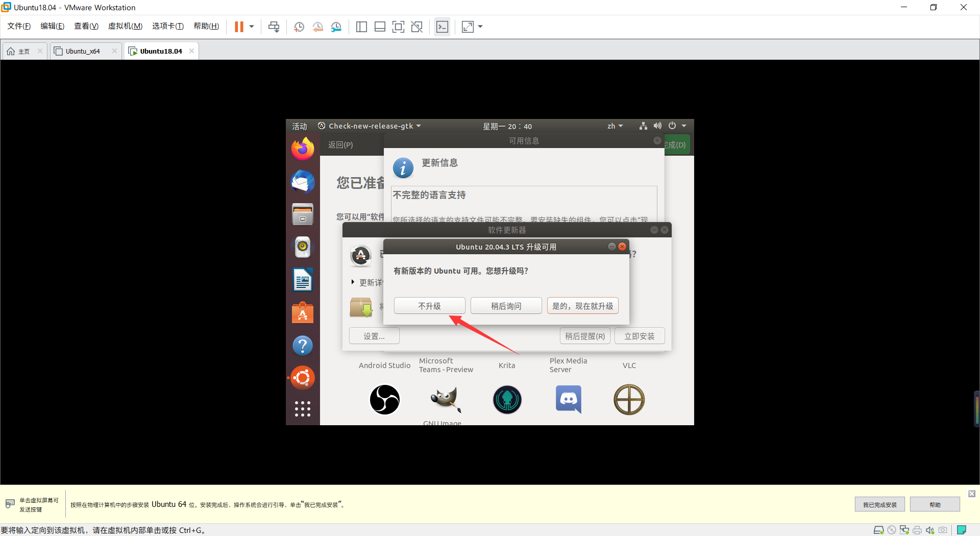This screenshot has height=536, width=980.
Task: Open the pause button power options dropdown
Action: 252,27
